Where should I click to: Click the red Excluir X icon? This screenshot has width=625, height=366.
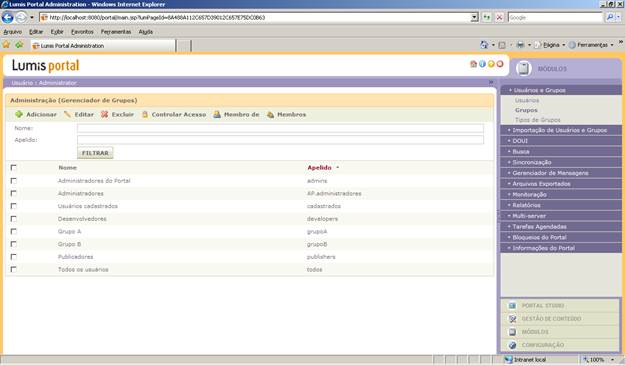(104, 114)
